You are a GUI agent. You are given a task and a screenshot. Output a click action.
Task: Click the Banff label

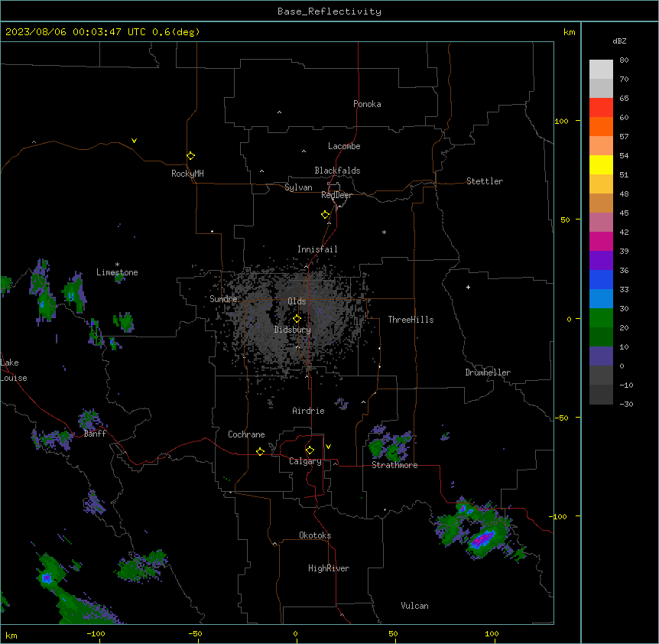[95, 434]
